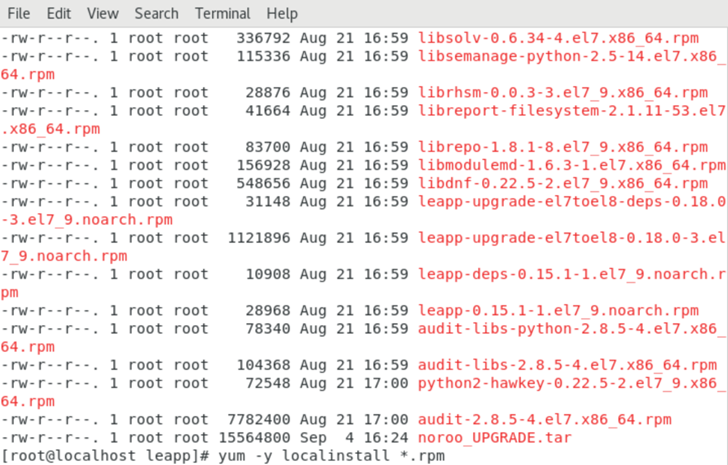Click the librepo-1.8.1-8.el7_9.x86_64.rpm filename

click(x=563, y=147)
